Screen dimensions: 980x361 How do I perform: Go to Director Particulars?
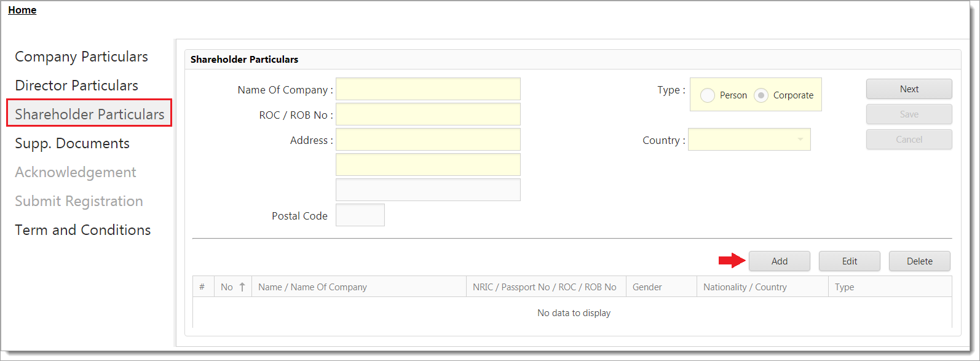[x=76, y=85]
